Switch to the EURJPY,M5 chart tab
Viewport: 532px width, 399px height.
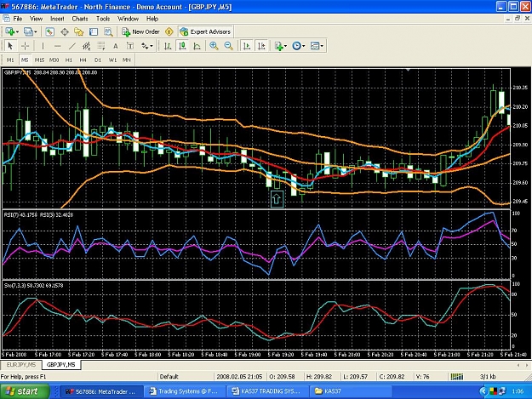pos(21,365)
